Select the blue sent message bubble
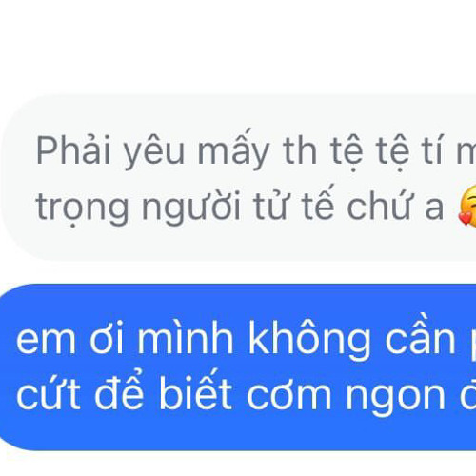The width and height of the screenshot is (476, 476). click(x=238, y=367)
